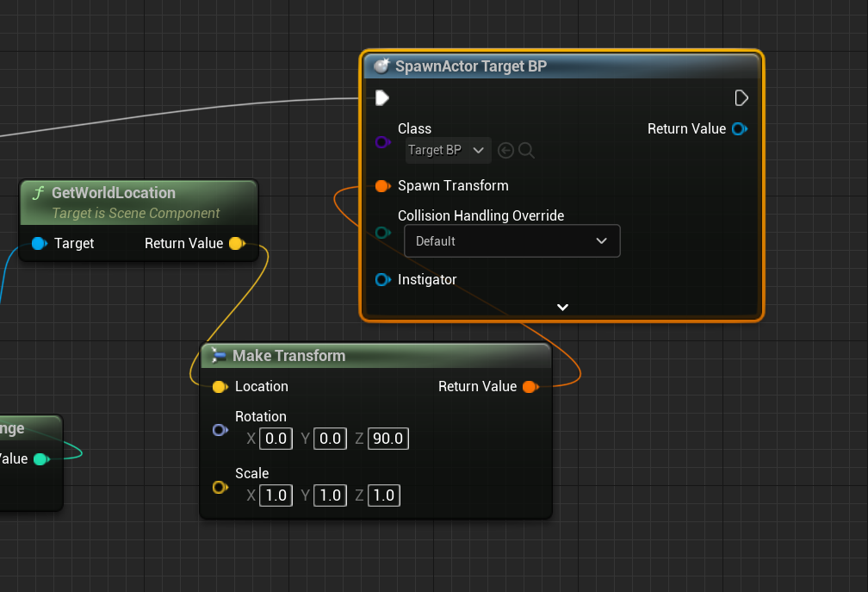Open the Target BP class dropdown
868x592 pixels.
point(448,151)
